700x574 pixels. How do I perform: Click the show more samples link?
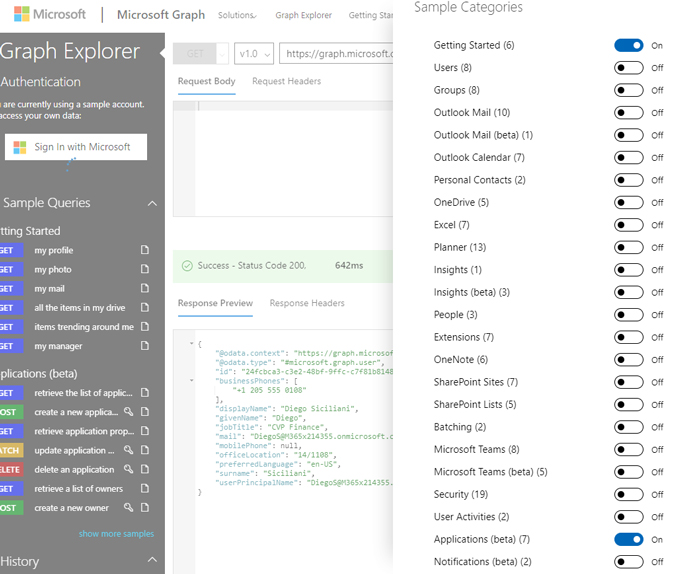(116, 534)
